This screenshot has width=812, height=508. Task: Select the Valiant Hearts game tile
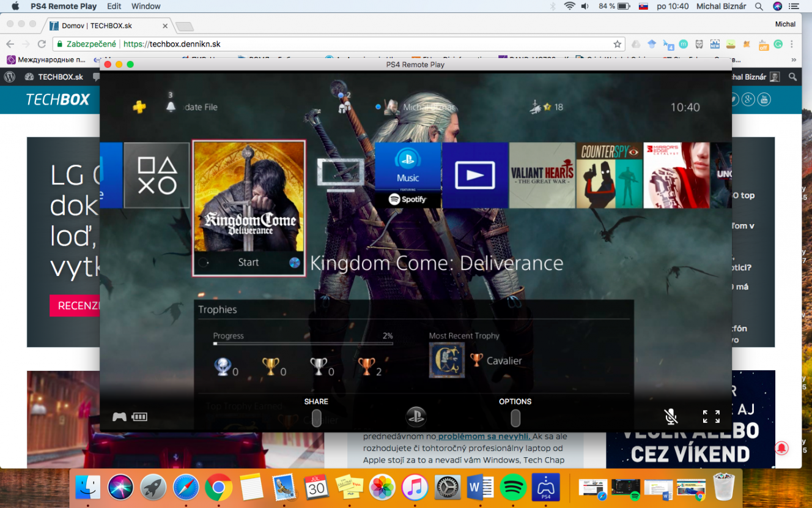(x=542, y=175)
